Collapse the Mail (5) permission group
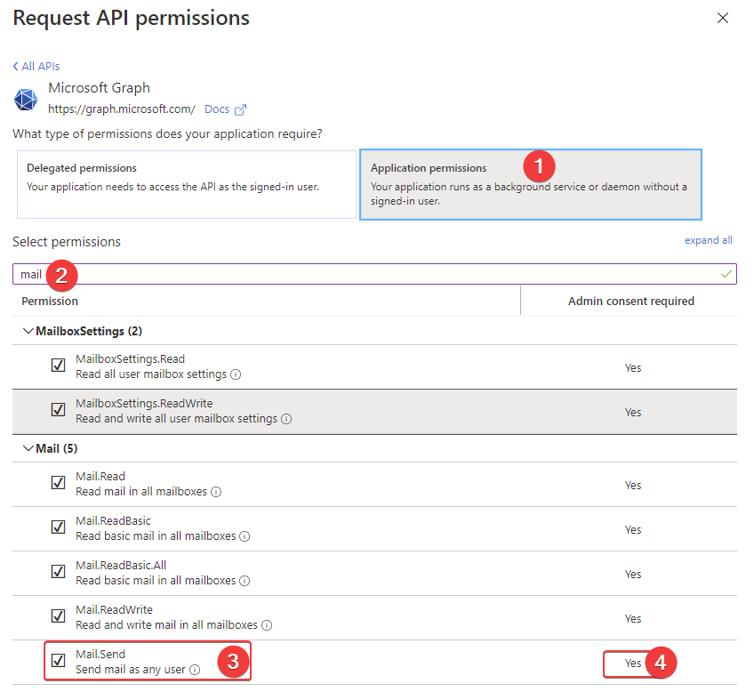Screen dimensions: 754x700 click(x=29, y=448)
